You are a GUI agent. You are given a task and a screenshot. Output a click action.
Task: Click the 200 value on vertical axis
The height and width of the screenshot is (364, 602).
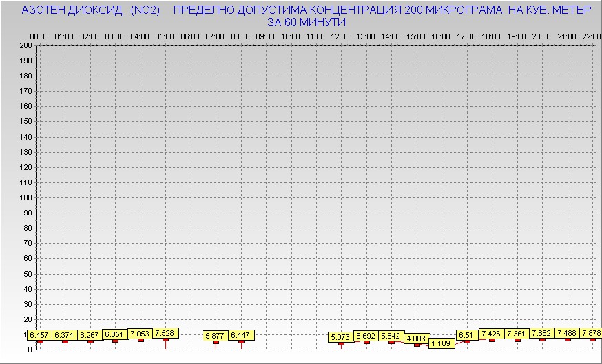[25, 46]
